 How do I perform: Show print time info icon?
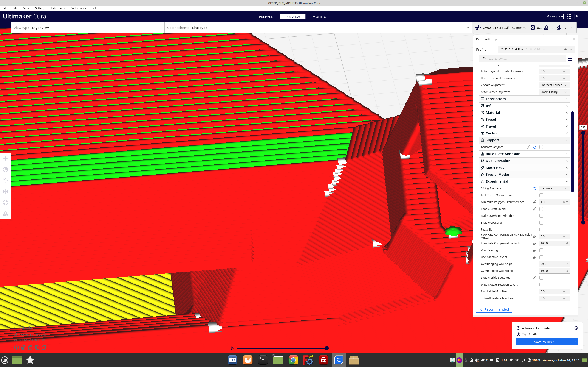(x=576, y=328)
